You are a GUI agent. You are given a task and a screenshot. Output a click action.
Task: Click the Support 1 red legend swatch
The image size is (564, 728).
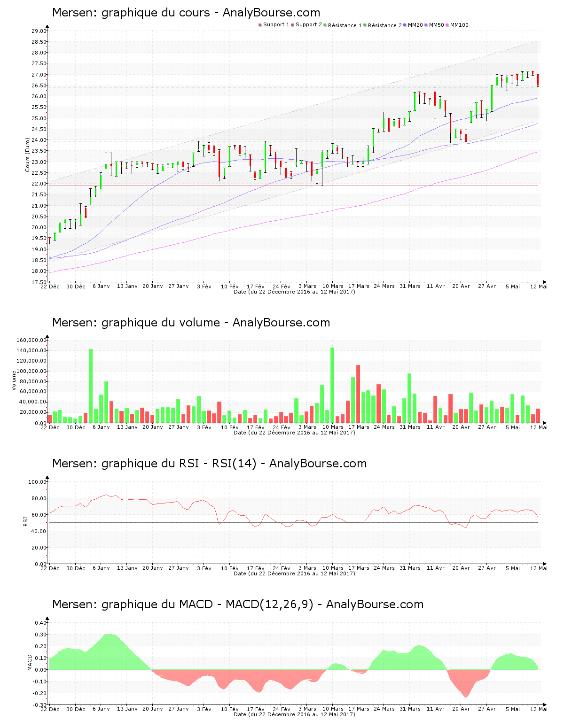click(260, 25)
